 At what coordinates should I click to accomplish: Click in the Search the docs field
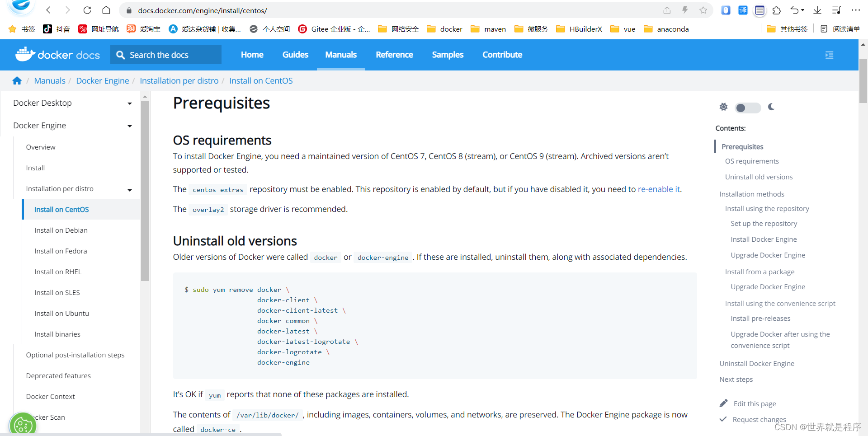tap(166, 55)
